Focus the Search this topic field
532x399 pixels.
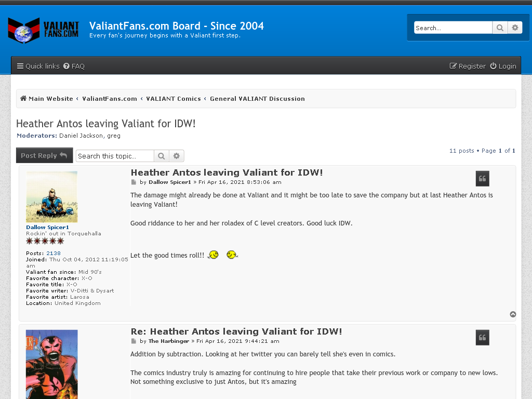tap(115, 156)
